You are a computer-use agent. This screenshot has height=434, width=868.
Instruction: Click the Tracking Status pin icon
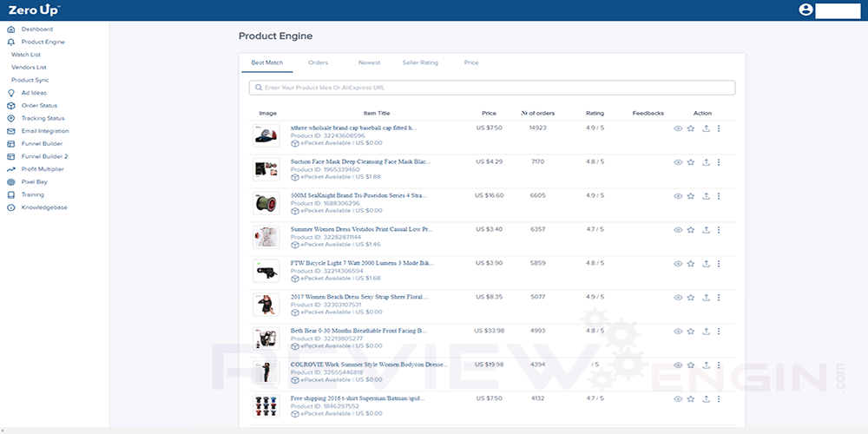(x=11, y=118)
